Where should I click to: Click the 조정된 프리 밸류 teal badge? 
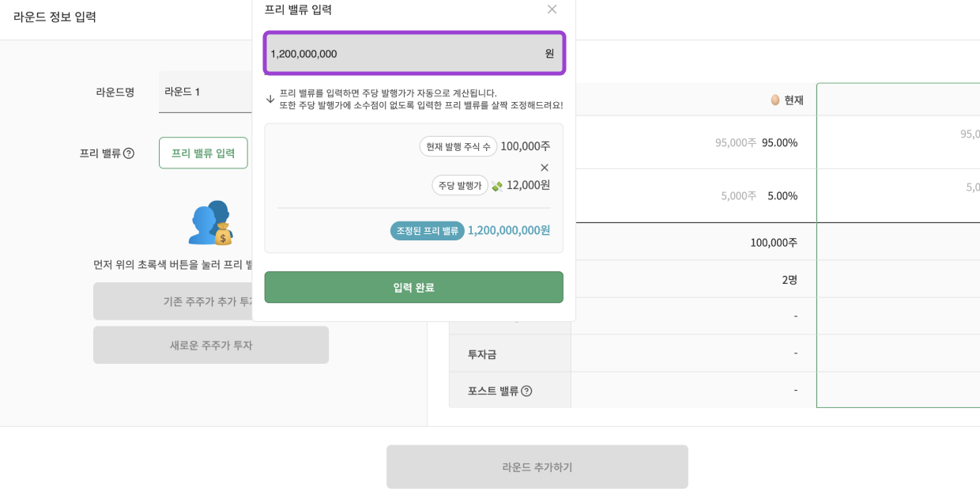pos(427,232)
